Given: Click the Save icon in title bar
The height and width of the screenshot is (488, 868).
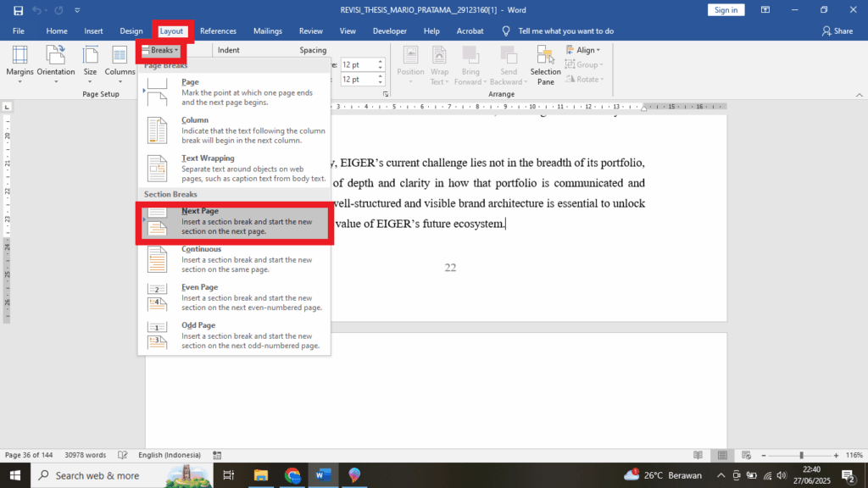Looking at the screenshot, I should point(19,10).
